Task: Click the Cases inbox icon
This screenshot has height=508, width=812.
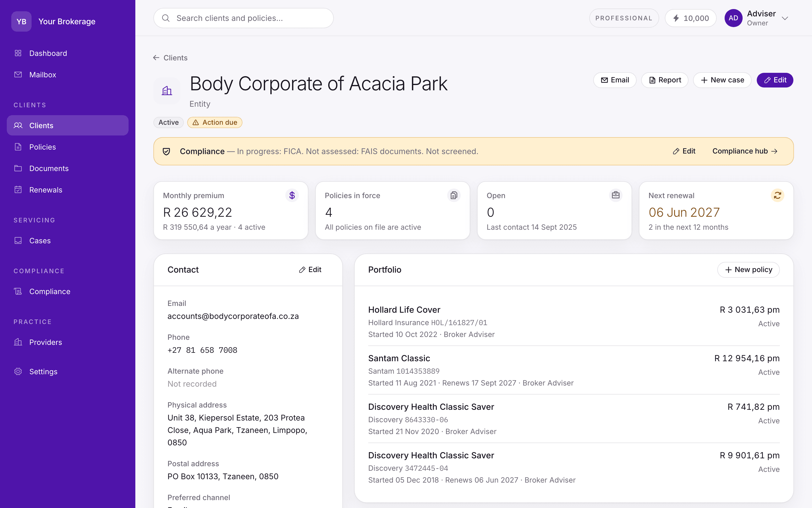Action: pos(18,240)
